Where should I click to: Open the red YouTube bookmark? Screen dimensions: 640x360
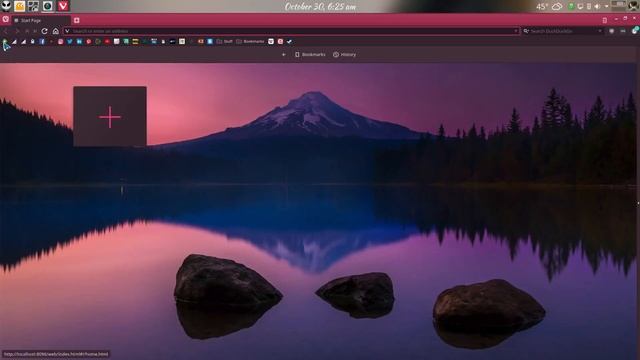point(107,42)
